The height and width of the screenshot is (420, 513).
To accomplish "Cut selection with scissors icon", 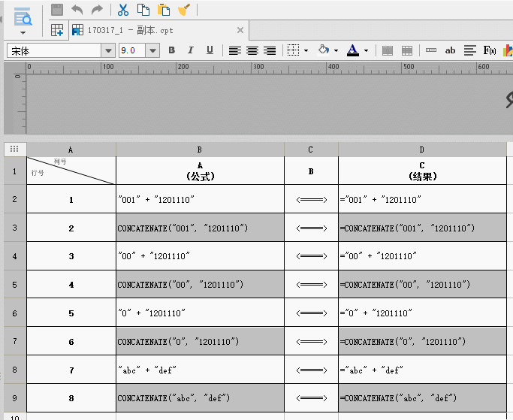I will click(x=123, y=10).
